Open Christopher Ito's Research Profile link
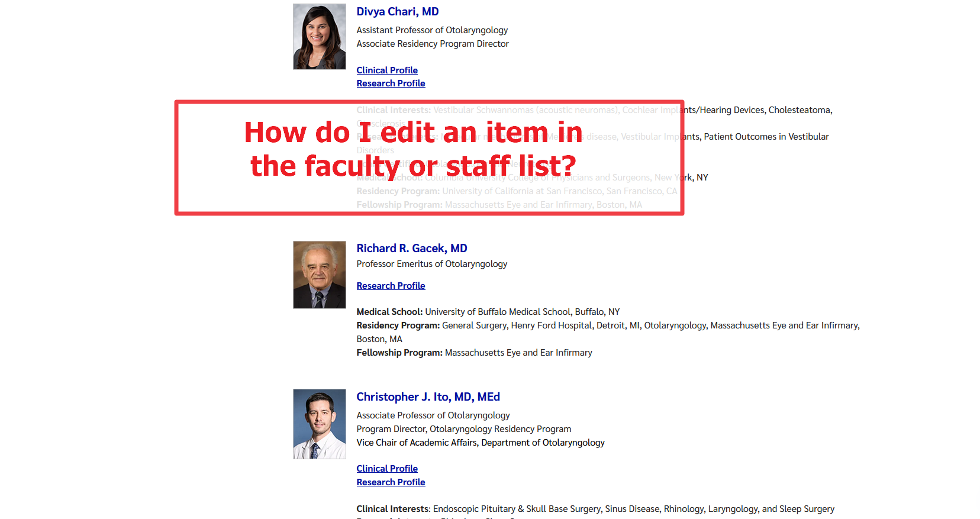This screenshot has width=980, height=519. click(391, 482)
